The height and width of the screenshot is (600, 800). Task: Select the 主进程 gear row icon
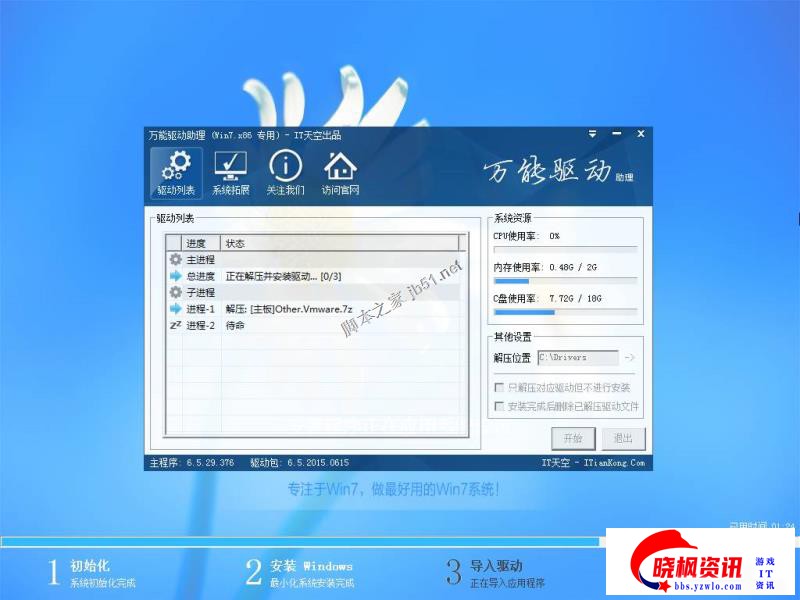176,260
